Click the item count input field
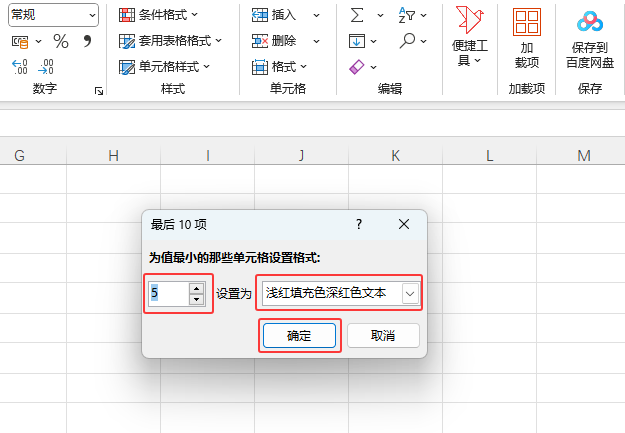This screenshot has width=625, height=433. [x=168, y=293]
